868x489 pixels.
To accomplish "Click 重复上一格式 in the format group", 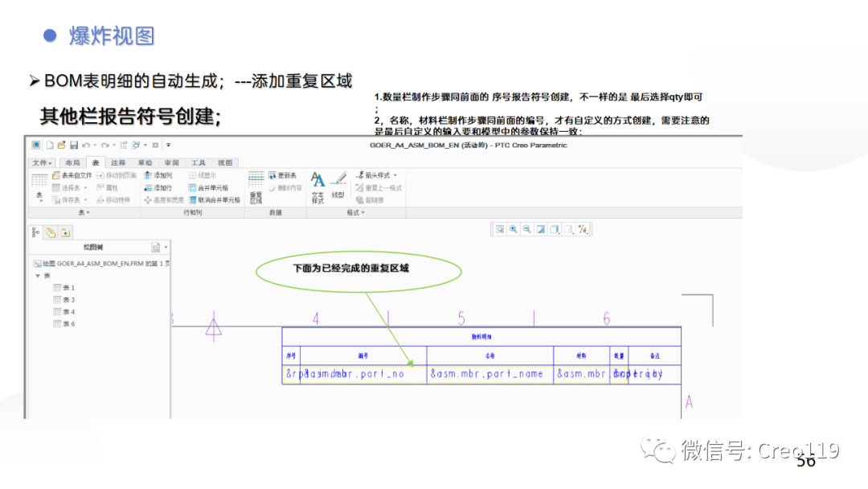I will [x=383, y=187].
